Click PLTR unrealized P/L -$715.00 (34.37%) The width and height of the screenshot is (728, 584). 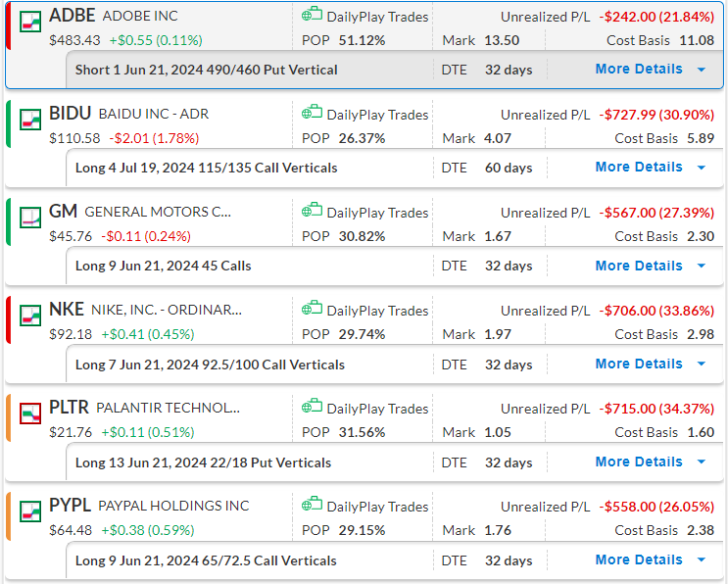pos(656,409)
